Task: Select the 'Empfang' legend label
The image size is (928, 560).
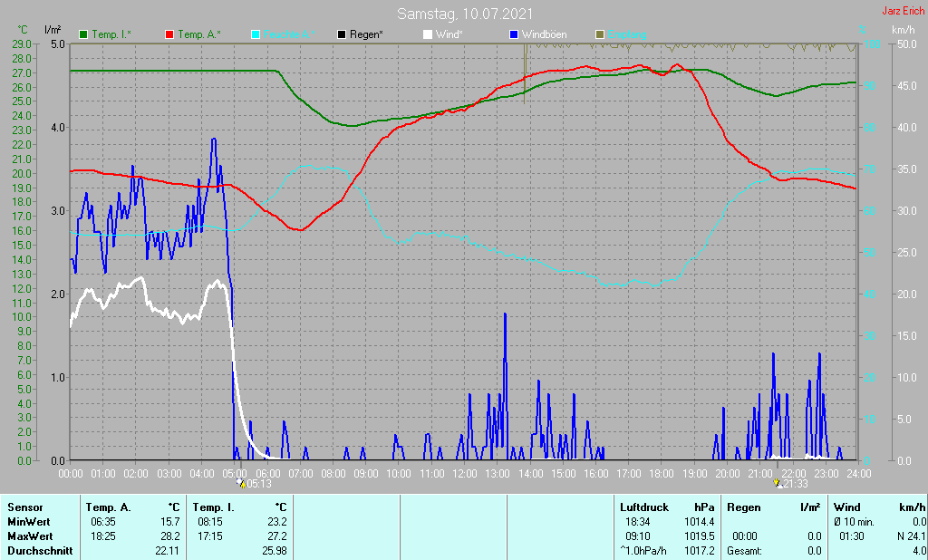Action: [627, 35]
